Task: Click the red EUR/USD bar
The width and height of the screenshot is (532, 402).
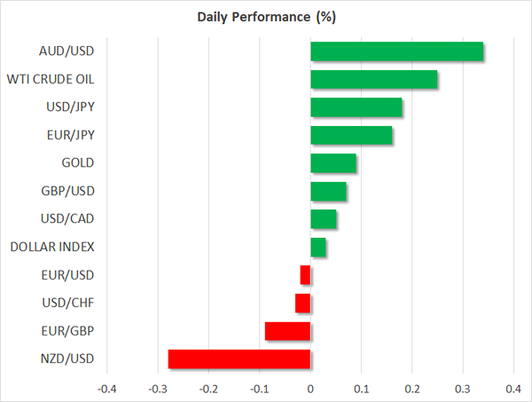Action: point(306,275)
